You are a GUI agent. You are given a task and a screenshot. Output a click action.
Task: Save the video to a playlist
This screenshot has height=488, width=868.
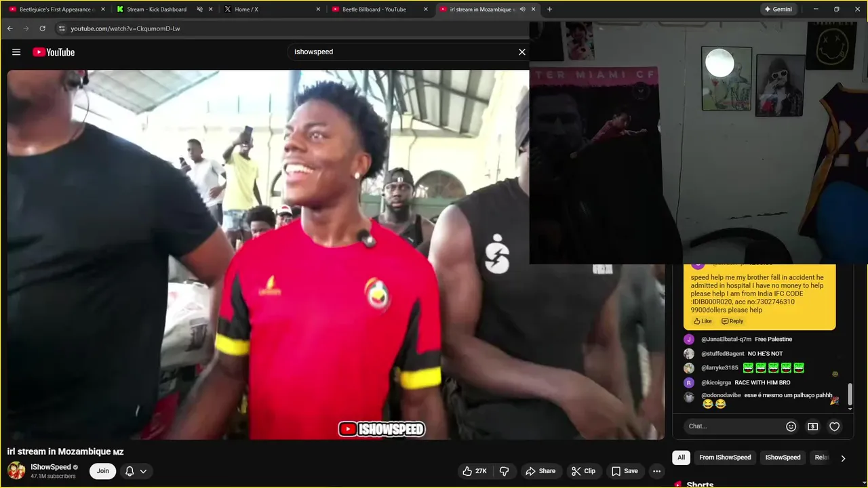point(625,471)
